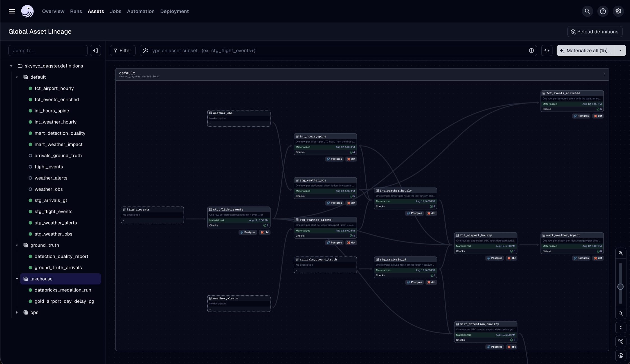
Task: Open the help question mark icon
Action: (x=603, y=11)
